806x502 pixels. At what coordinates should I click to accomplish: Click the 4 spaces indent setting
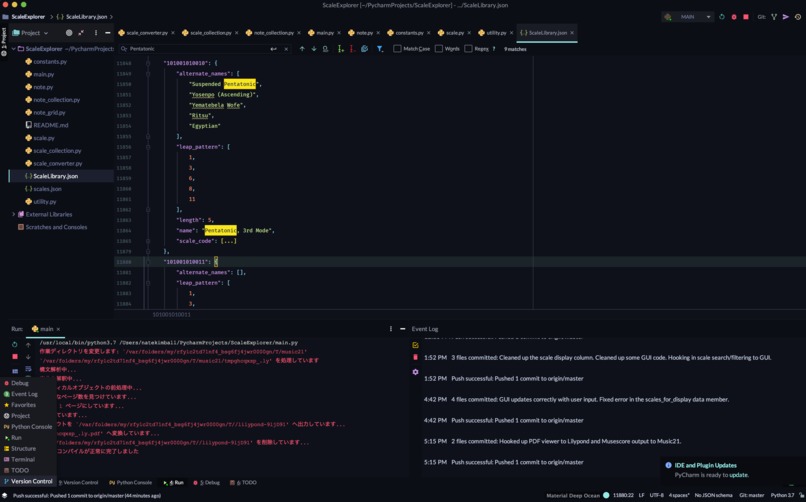tap(679, 495)
